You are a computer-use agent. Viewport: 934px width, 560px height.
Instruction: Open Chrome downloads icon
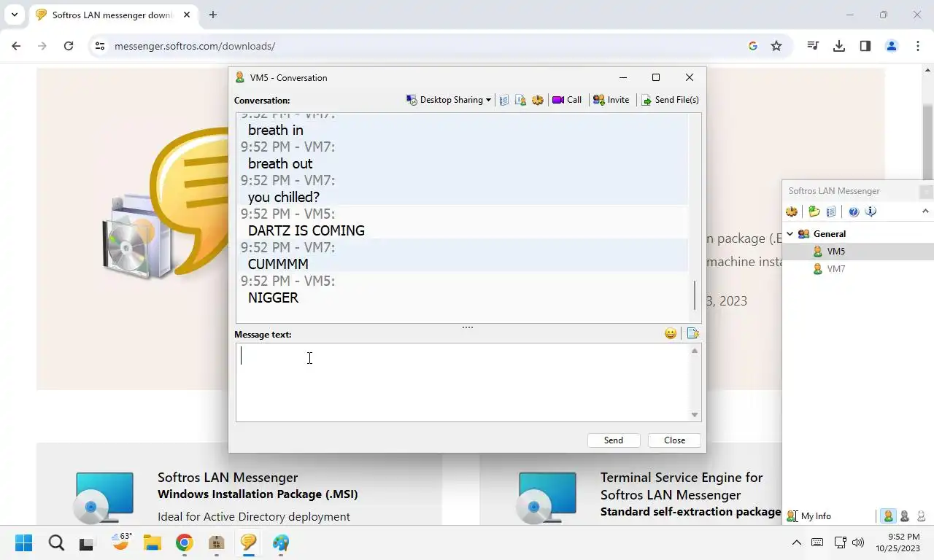click(839, 46)
